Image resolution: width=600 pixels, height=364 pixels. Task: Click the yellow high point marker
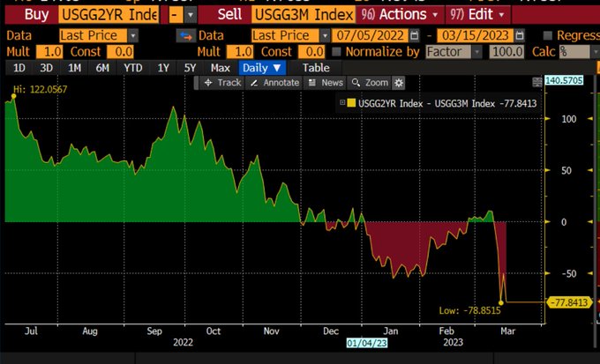click(14, 96)
